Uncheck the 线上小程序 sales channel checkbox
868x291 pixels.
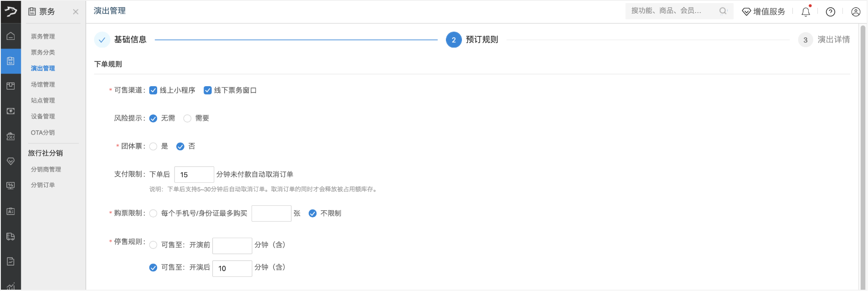[153, 91]
